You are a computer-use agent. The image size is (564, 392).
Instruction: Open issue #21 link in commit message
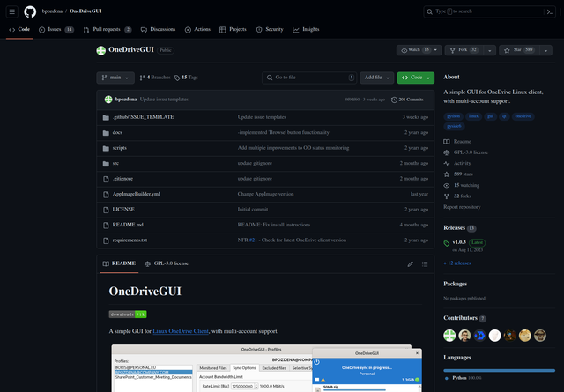coord(253,240)
